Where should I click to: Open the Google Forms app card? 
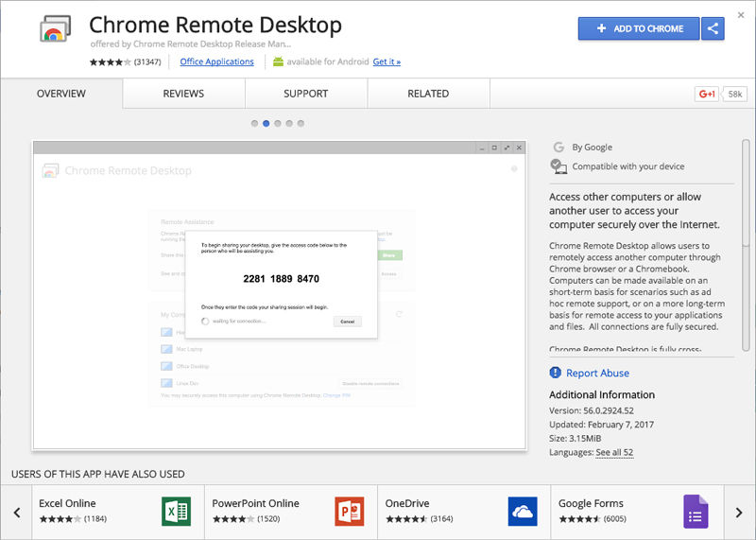[x=637, y=513]
